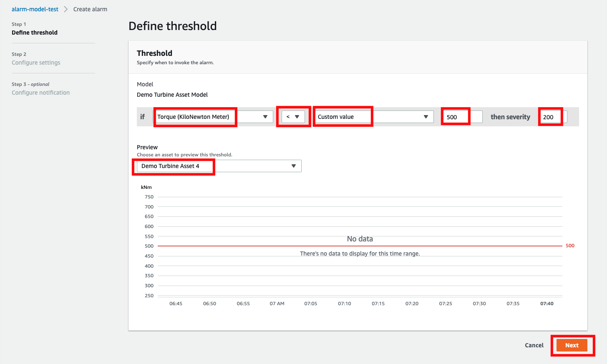Click the No data area of the preview chart
This screenshot has width=607, height=364.
pos(360,238)
